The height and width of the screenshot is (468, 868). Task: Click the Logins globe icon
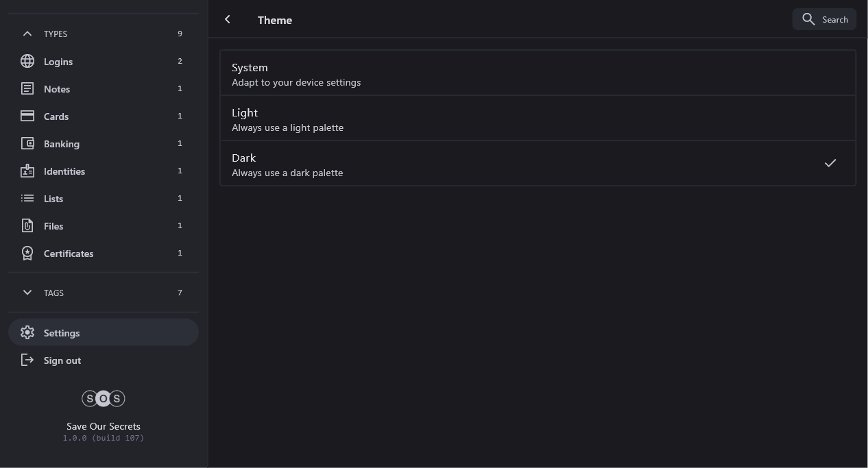(27, 62)
